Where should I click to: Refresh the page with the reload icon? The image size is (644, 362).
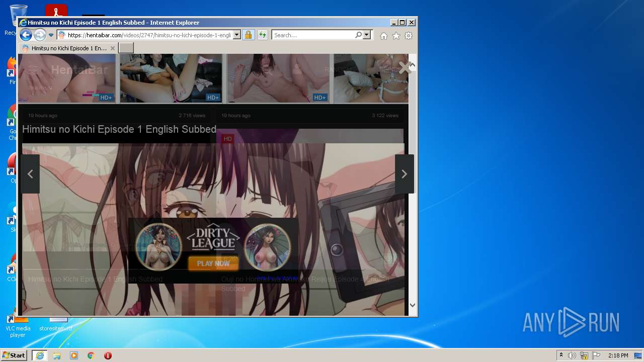point(263,35)
